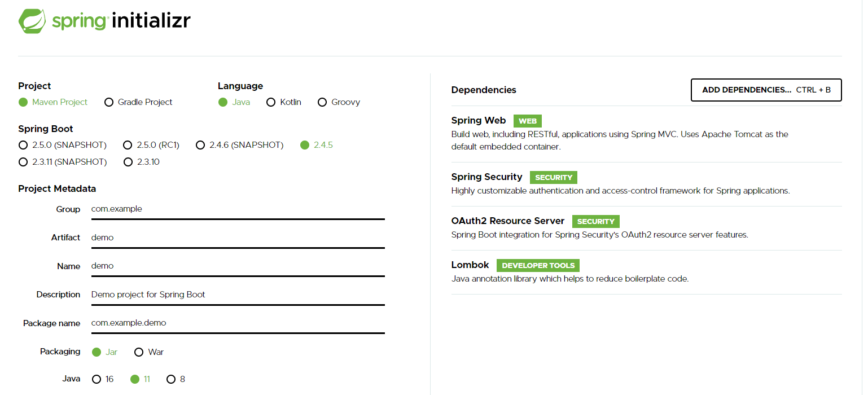Click the Spring leaf logo icon
Screen dimensions: 868x395
click(32, 21)
